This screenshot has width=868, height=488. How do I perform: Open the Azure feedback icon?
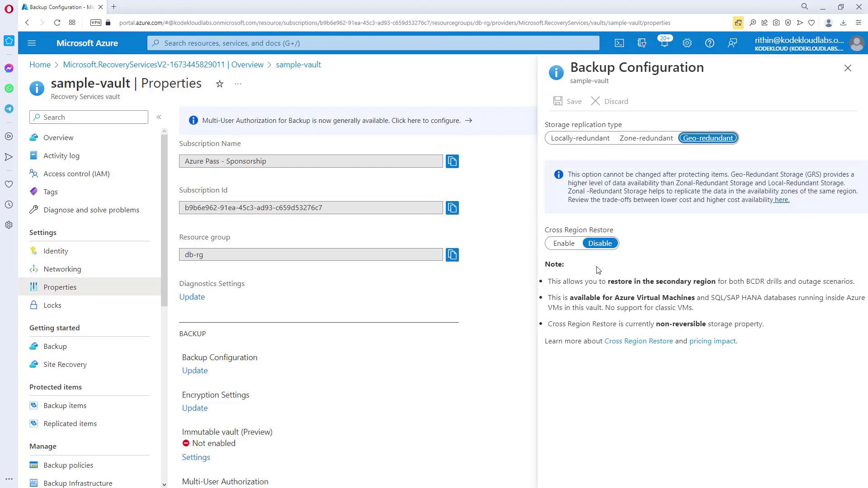[732, 43]
